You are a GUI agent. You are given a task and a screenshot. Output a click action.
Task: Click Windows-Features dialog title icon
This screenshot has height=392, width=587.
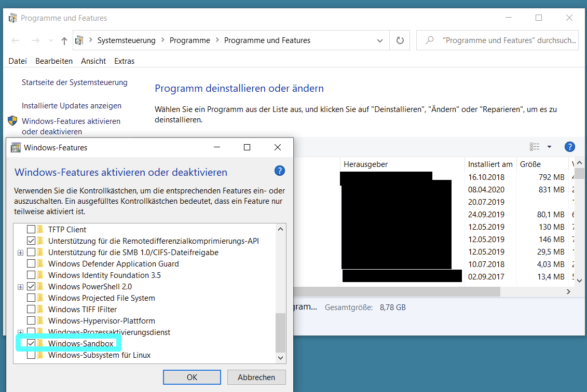[16, 147]
